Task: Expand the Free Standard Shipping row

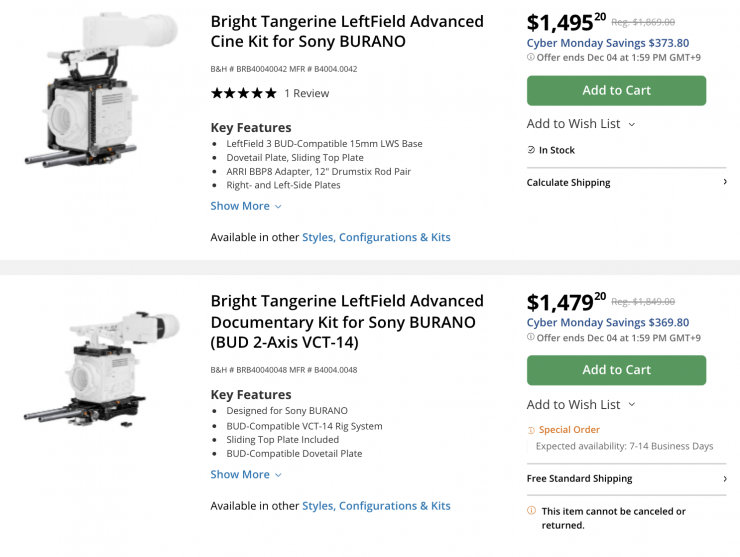Action: [626, 479]
